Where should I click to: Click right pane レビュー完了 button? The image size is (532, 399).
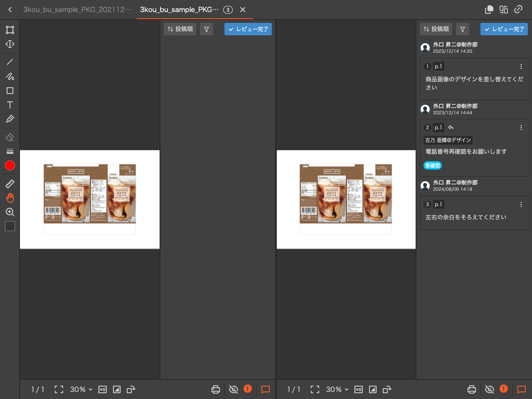pos(504,29)
